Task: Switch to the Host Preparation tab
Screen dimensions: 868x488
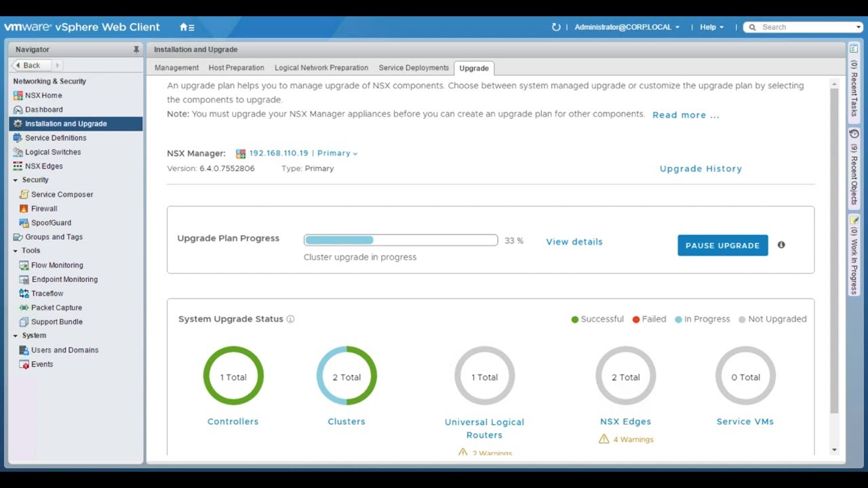Action: (x=236, y=68)
